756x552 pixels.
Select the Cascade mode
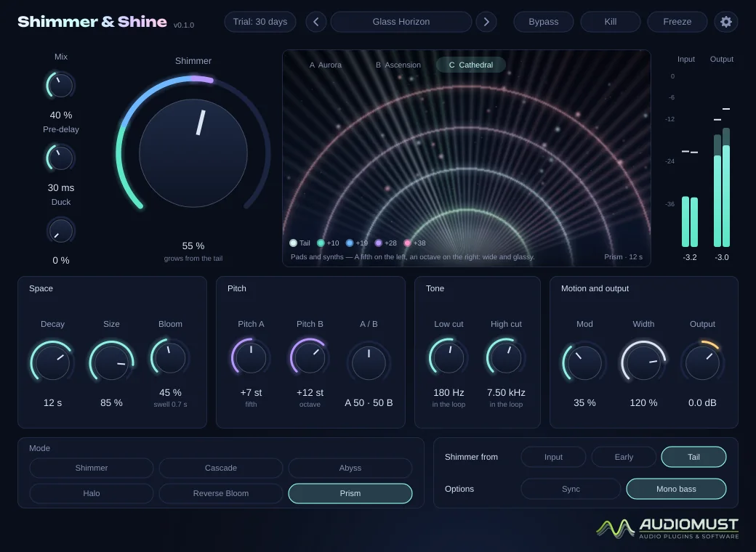[221, 468]
